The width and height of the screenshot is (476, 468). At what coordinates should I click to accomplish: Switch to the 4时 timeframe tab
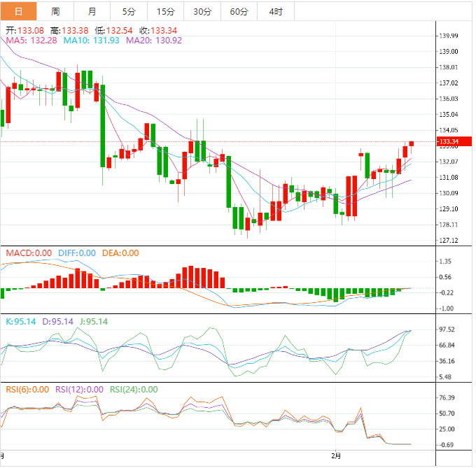coord(276,11)
